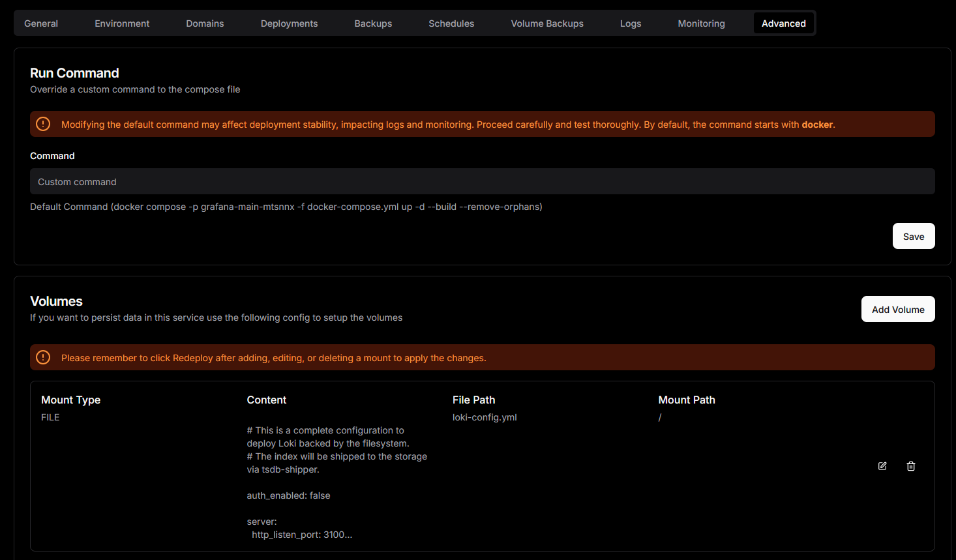Click the loki-config.yml file path text
This screenshot has width=956, height=560.
coord(485,417)
